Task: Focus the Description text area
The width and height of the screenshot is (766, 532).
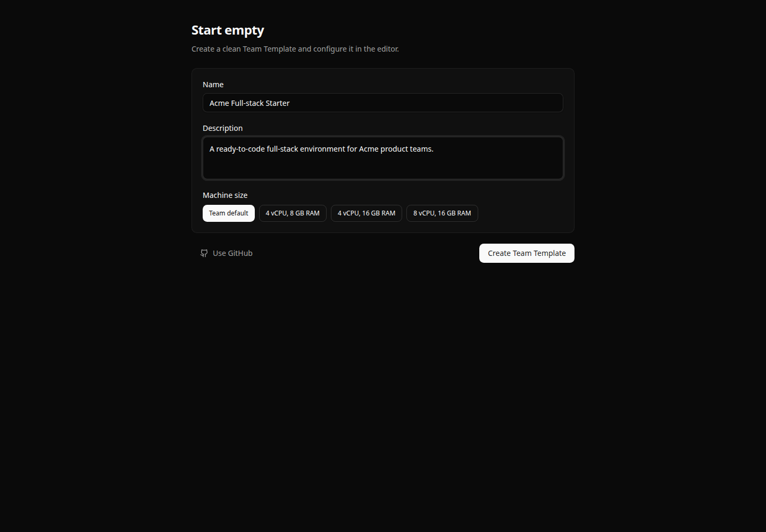Action: tap(383, 158)
